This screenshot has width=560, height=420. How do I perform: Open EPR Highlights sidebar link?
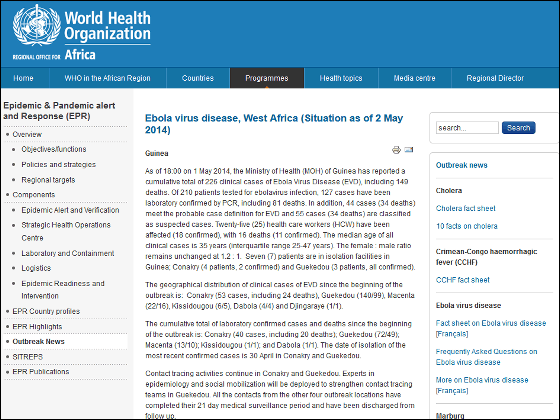click(x=37, y=327)
